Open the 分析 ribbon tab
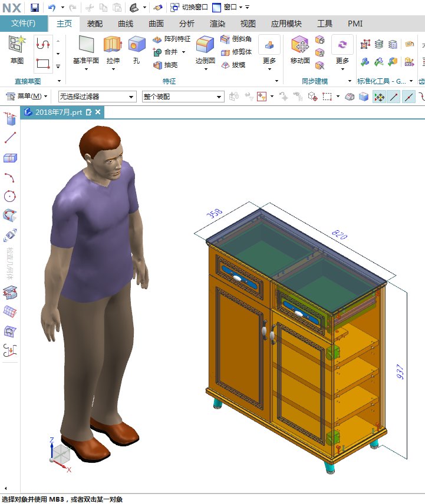 (x=186, y=24)
